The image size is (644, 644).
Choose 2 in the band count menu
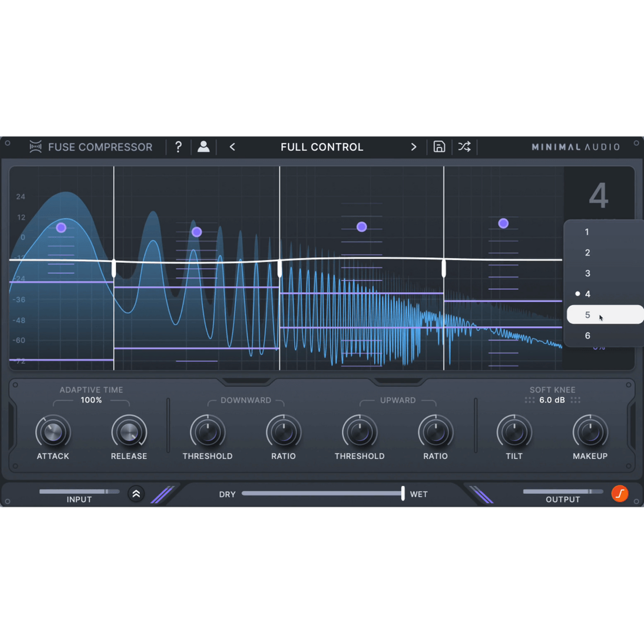pyautogui.click(x=587, y=253)
